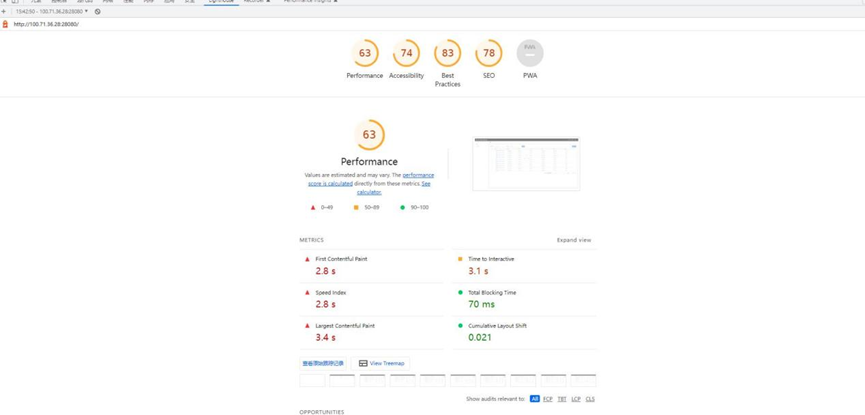Open View Treemap
865x415 pixels.
click(381, 363)
